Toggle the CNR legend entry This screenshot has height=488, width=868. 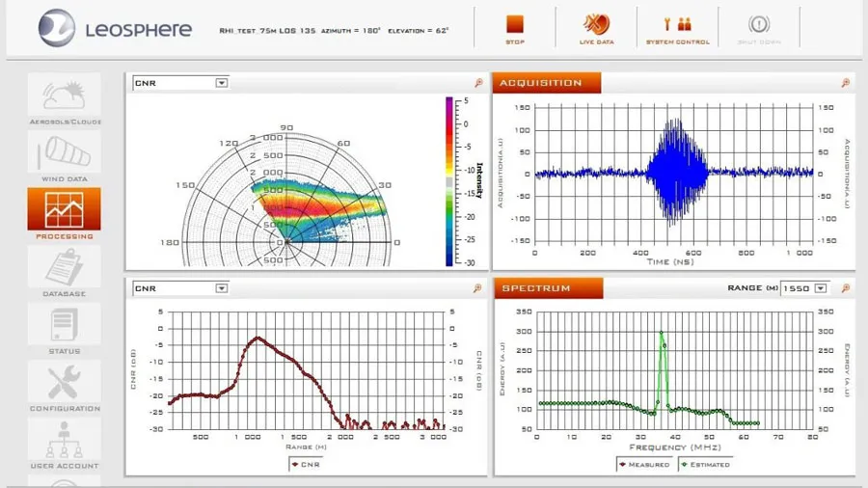click(306, 465)
